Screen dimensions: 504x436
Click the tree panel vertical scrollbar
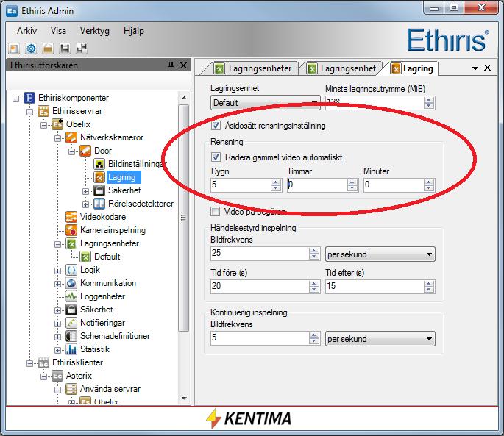click(183, 218)
